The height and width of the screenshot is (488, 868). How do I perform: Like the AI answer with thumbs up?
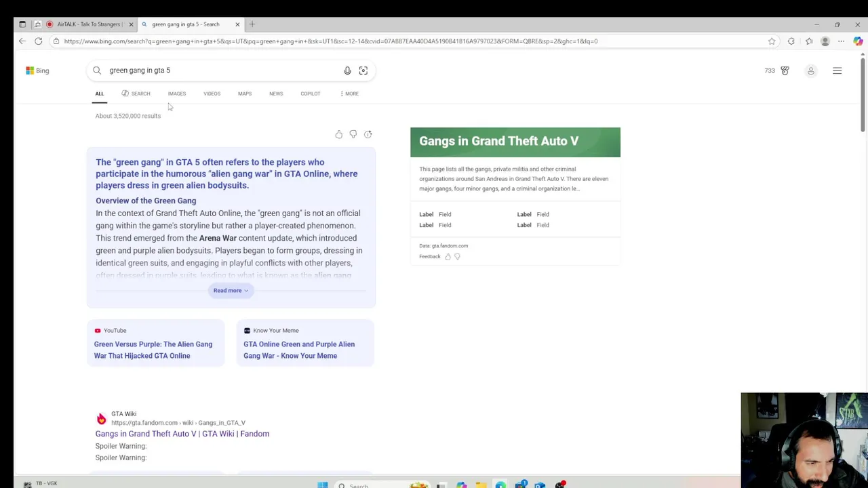click(339, 134)
